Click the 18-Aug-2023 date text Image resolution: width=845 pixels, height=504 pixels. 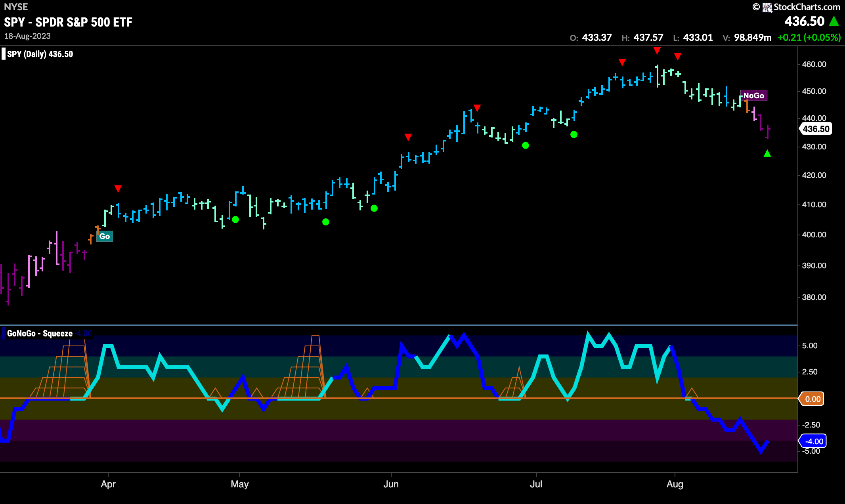(27, 36)
